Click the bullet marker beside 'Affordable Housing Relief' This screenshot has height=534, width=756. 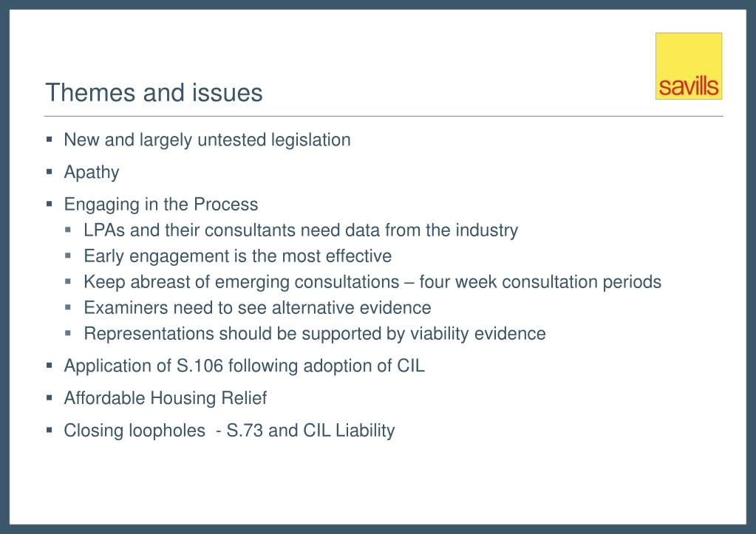coord(50,397)
